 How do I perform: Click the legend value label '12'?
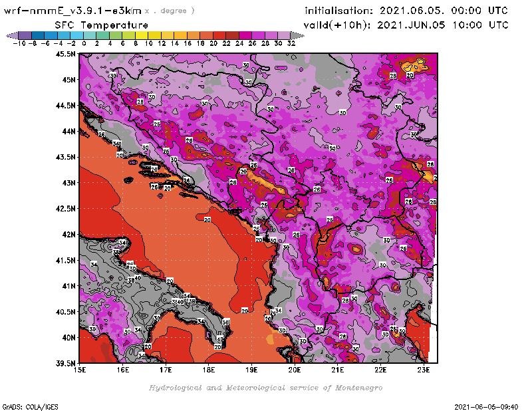click(x=162, y=43)
